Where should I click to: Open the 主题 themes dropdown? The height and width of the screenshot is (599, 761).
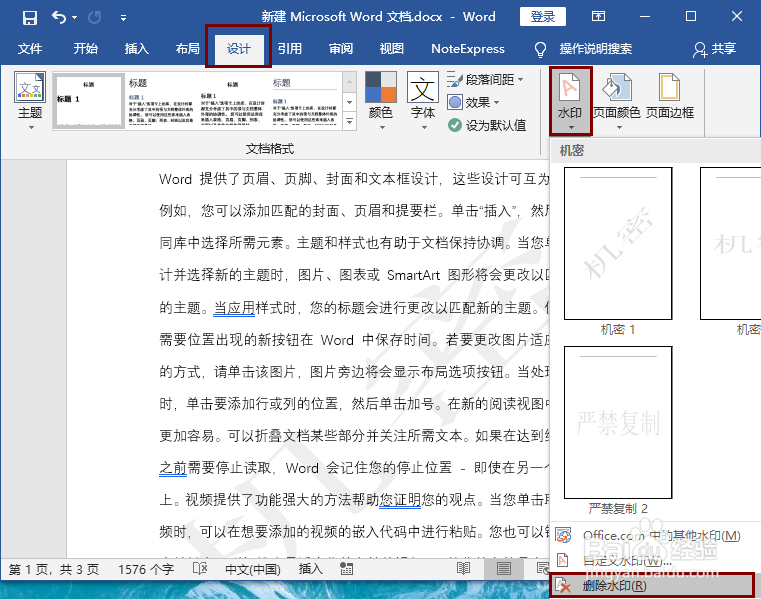coord(30,101)
